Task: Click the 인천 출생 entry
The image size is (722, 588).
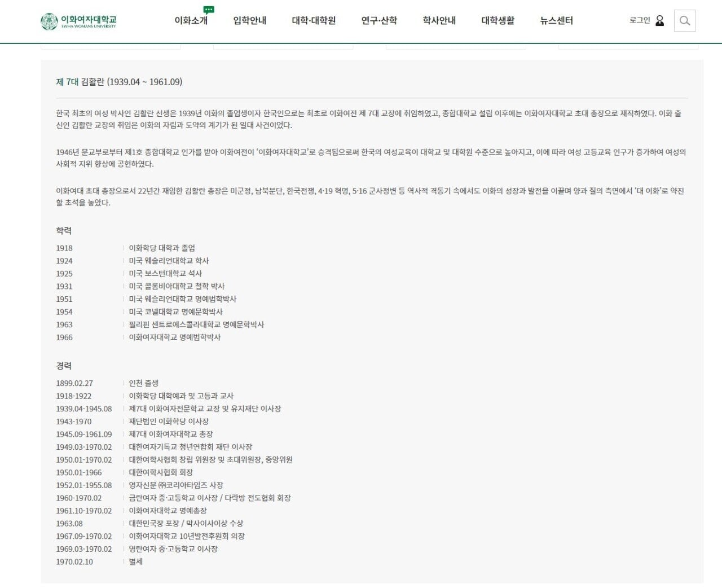Action: [x=144, y=383]
